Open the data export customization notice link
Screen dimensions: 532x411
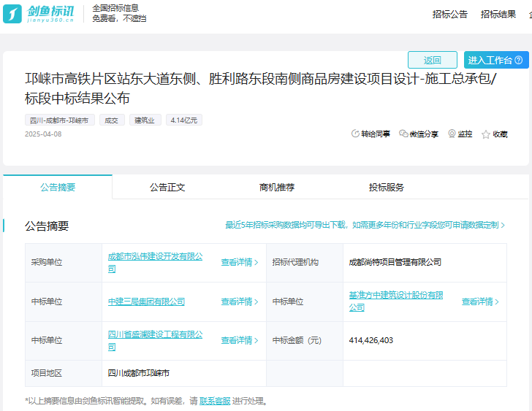(x=365, y=225)
